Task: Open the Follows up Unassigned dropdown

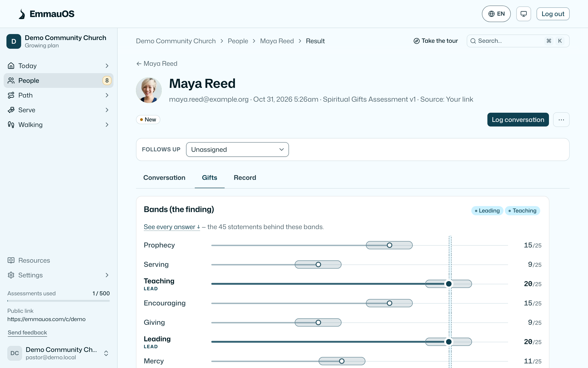Action: tap(237, 149)
